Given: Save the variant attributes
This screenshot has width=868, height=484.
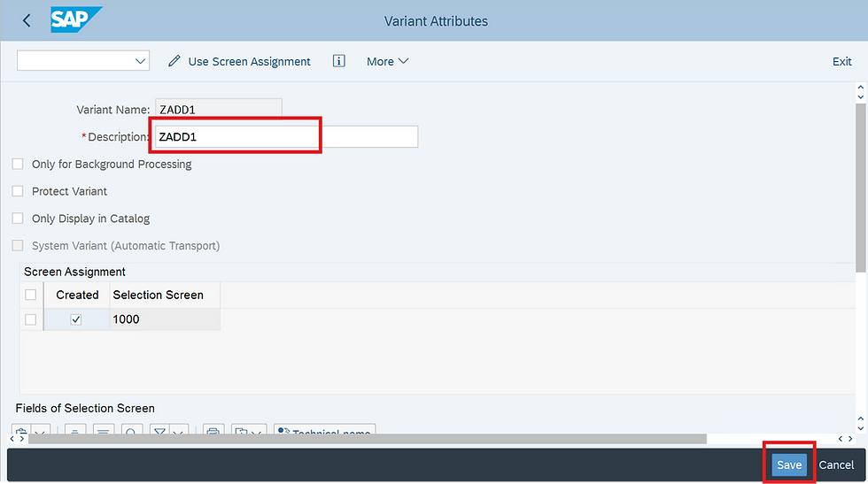Looking at the screenshot, I should coord(789,465).
